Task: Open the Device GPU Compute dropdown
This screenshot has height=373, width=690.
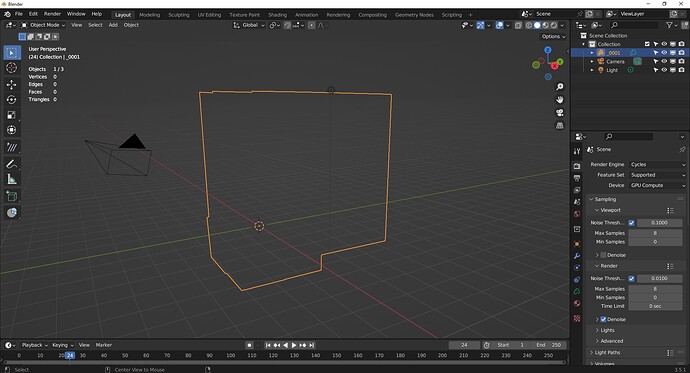Action: 657,186
